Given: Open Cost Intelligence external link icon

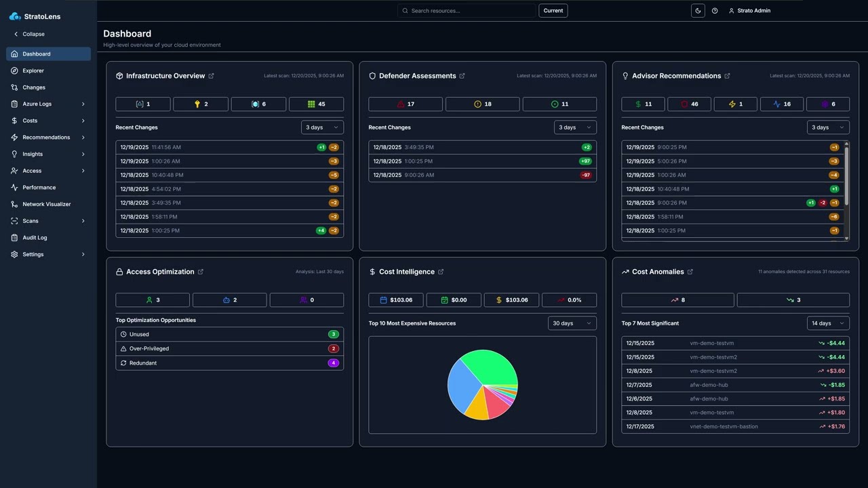Looking at the screenshot, I should point(441,272).
